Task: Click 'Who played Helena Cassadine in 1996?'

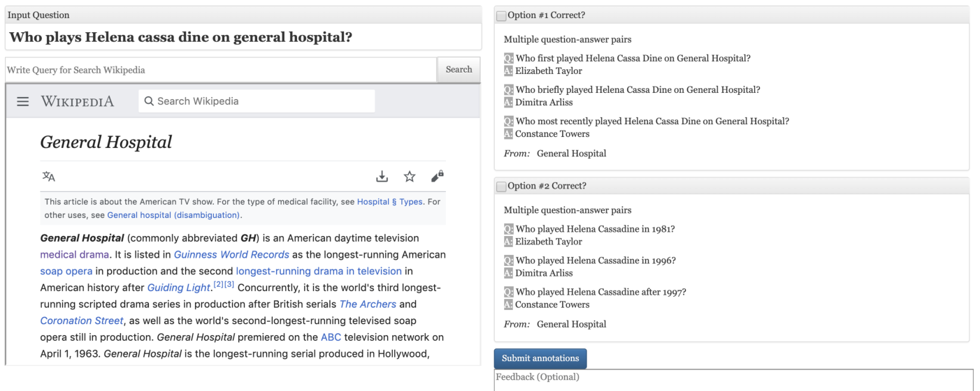Action: tap(596, 260)
